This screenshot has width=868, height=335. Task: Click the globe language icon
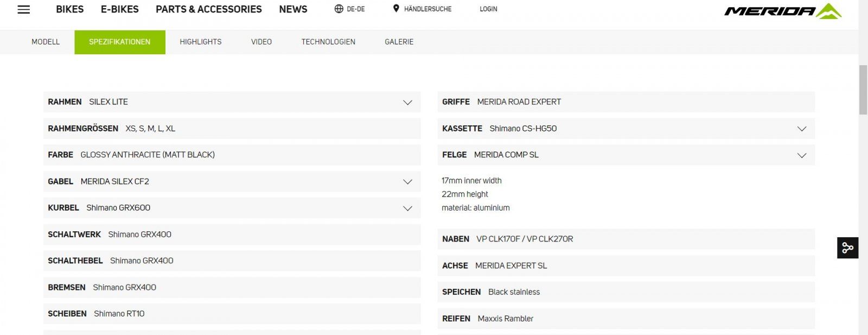click(x=339, y=9)
